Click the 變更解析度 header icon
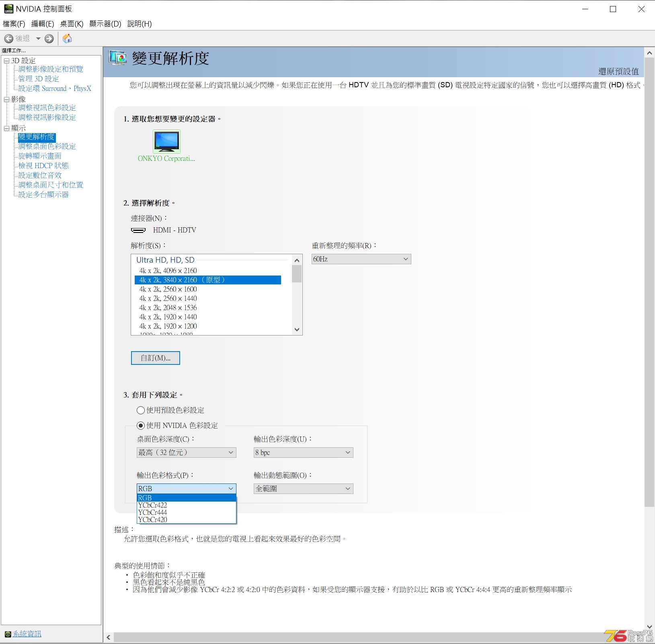The image size is (655, 644). (x=118, y=58)
